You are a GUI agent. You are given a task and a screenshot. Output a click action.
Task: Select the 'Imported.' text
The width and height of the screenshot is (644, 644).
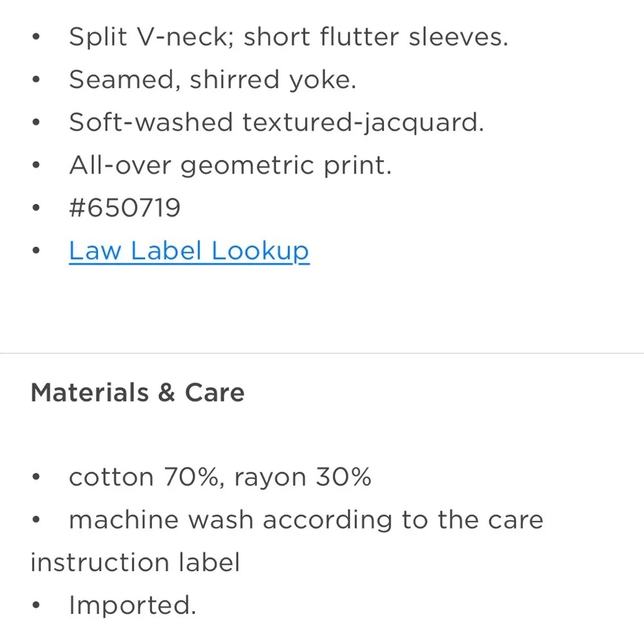tap(132, 605)
